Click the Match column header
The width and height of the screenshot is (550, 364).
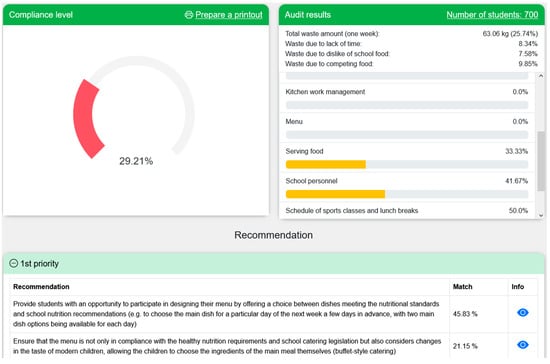click(x=462, y=287)
